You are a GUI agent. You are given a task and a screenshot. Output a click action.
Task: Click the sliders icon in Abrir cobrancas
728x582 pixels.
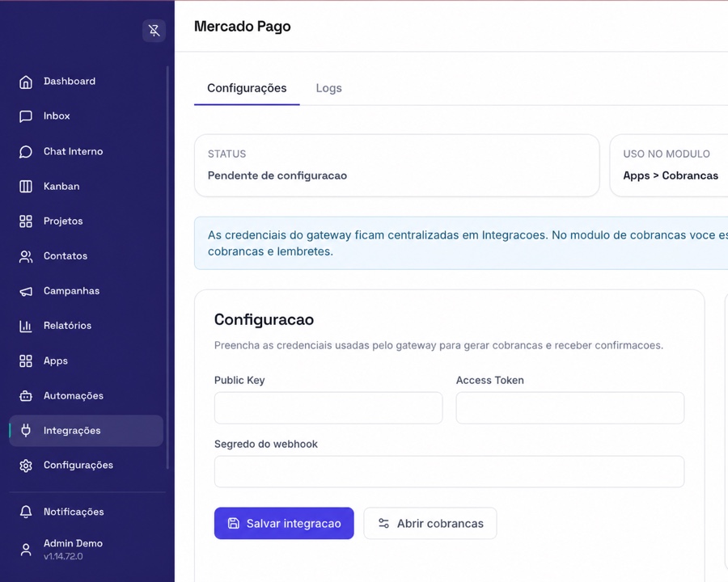tap(383, 524)
